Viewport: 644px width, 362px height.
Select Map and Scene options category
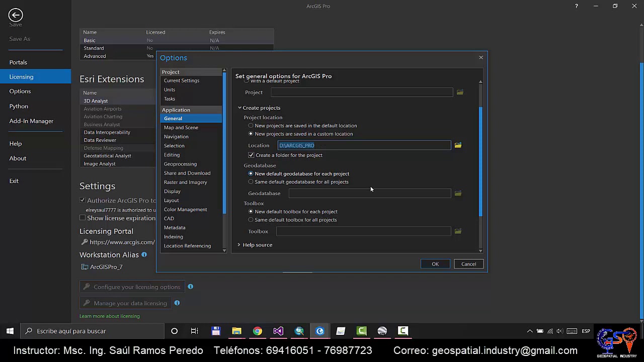pyautogui.click(x=181, y=128)
